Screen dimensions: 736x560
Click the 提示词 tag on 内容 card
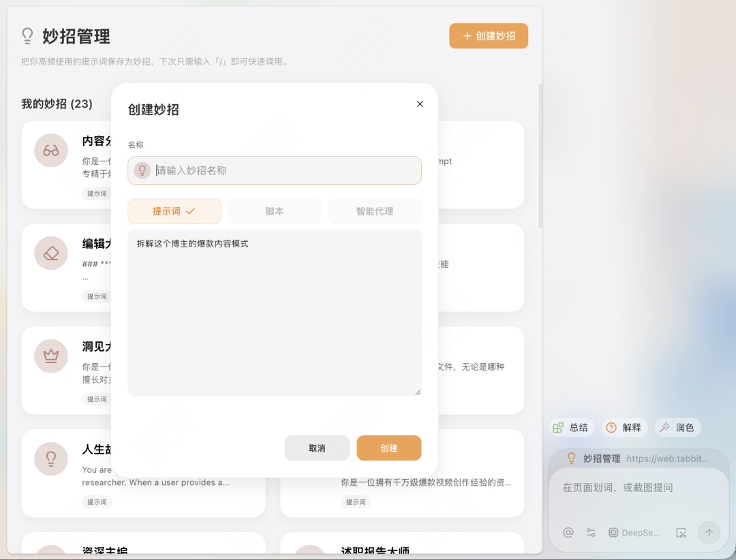(97, 193)
